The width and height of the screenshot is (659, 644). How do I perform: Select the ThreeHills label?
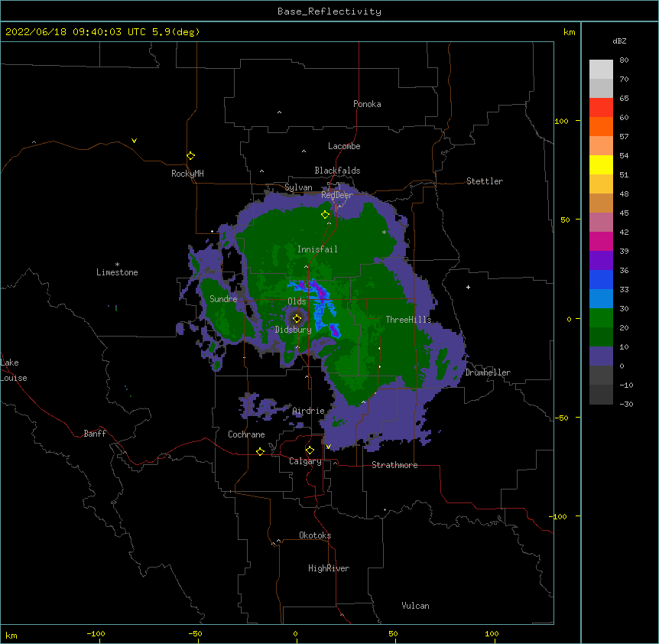(x=408, y=320)
